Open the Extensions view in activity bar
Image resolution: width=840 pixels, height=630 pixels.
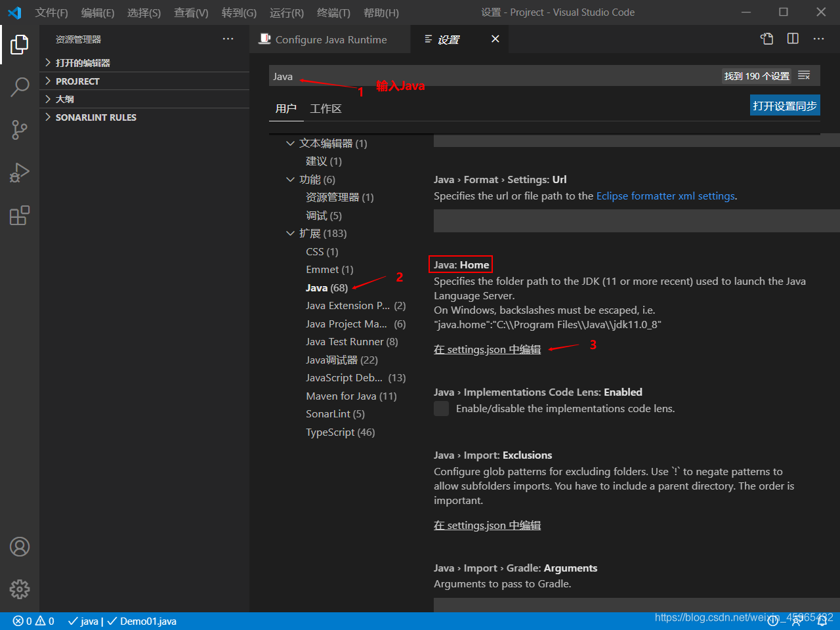coord(20,215)
